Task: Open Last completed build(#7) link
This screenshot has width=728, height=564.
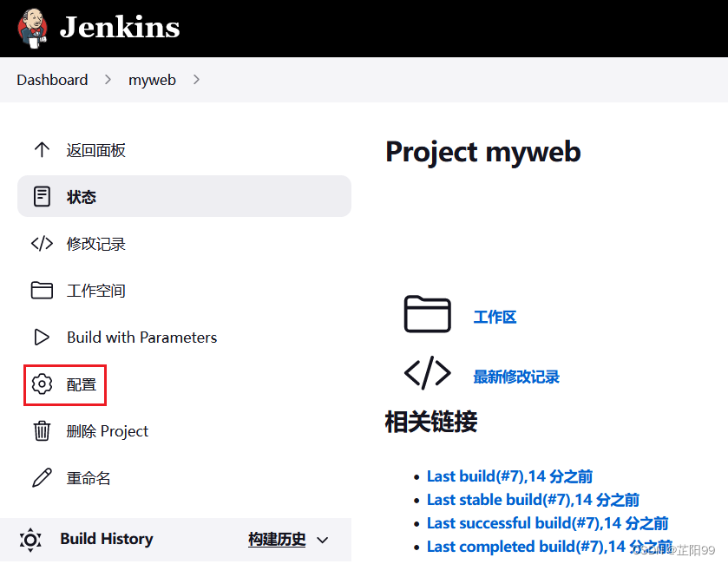Action: (549, 547)
